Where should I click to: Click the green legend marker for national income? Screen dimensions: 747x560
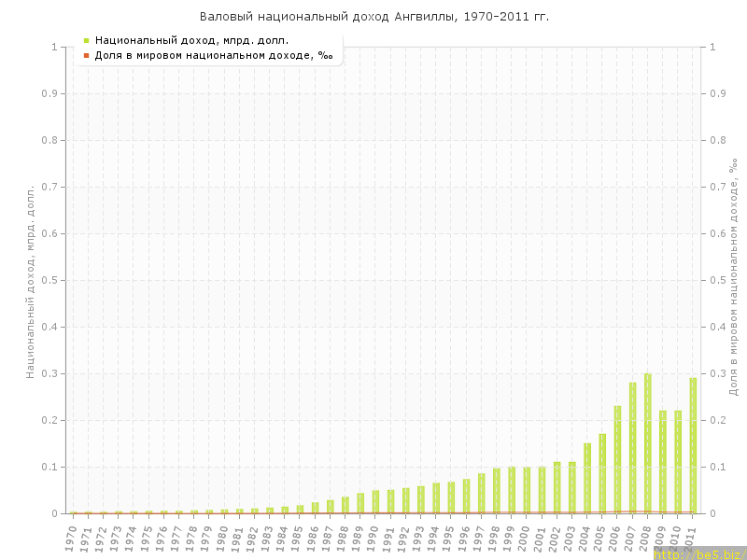pos(86,40)
